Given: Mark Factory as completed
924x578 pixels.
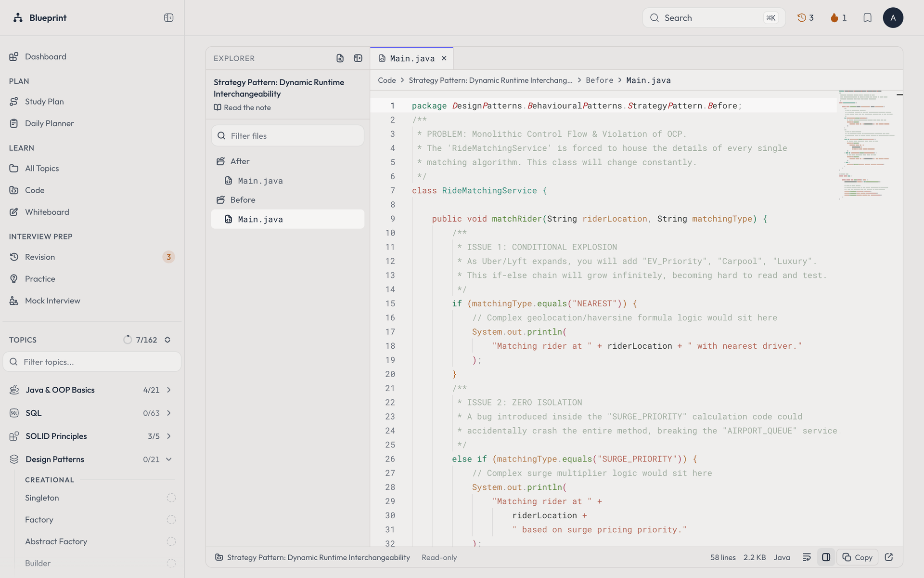Looking at the screenshot, I should [x=171, y=520].
